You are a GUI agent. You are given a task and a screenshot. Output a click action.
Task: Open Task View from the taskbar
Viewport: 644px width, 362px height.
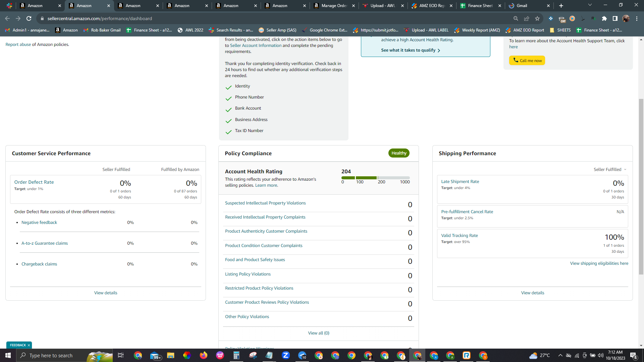pyautogui.click(x=121, y=355)
